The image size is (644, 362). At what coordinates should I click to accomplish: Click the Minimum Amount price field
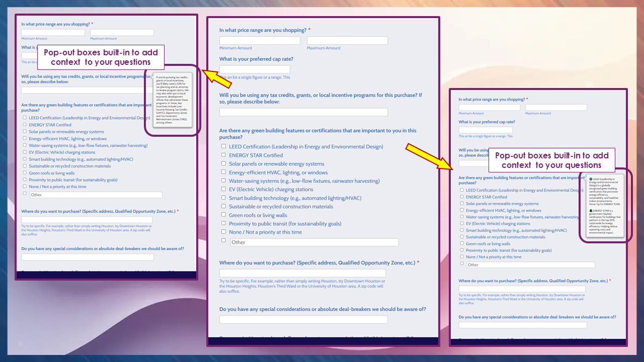click(260, 40)
